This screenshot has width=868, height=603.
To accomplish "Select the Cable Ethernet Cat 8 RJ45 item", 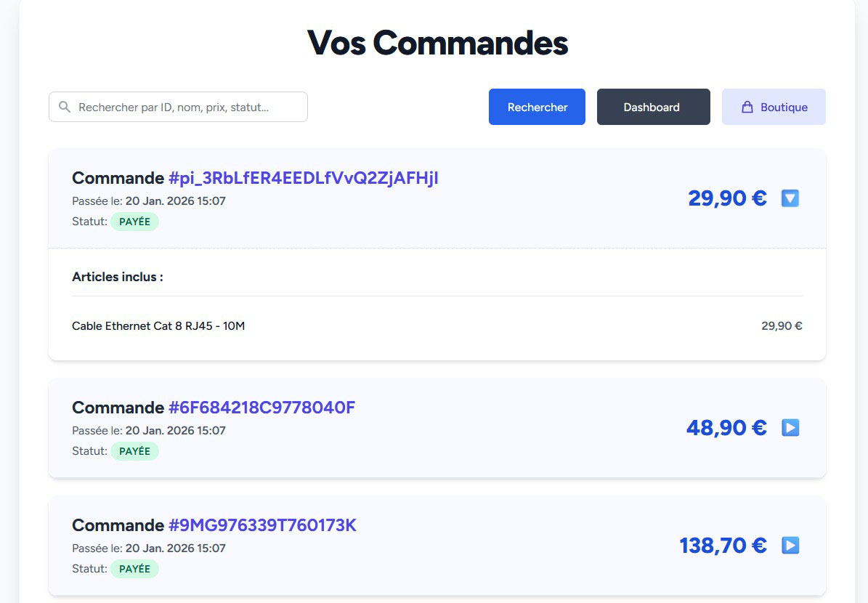I will pyautogui.click(x=158, y=326).
